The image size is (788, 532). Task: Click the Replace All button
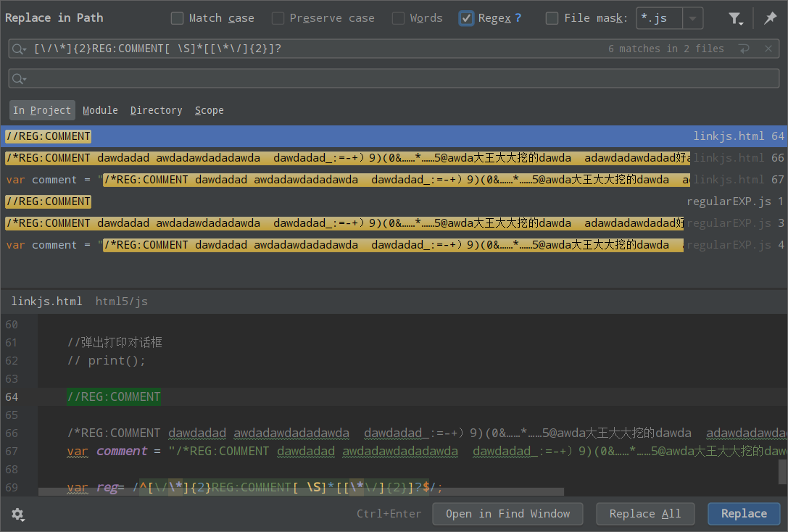click(645, 513)
